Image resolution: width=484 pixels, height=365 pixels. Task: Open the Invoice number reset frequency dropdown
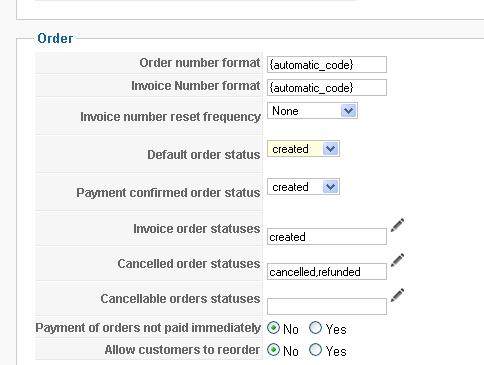312,111
